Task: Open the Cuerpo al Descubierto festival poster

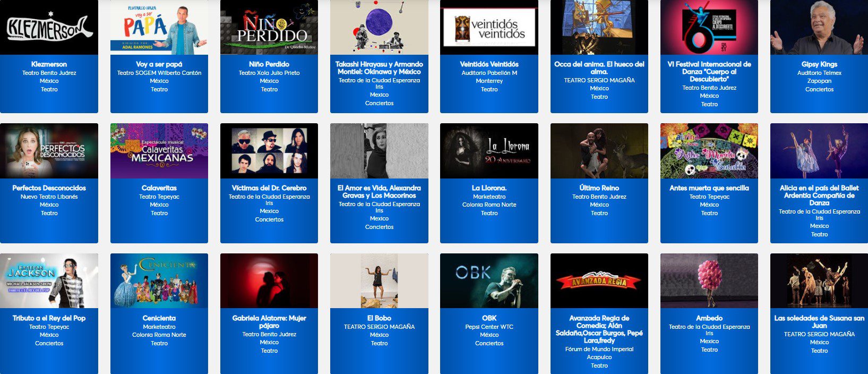Action: (709, 27)
